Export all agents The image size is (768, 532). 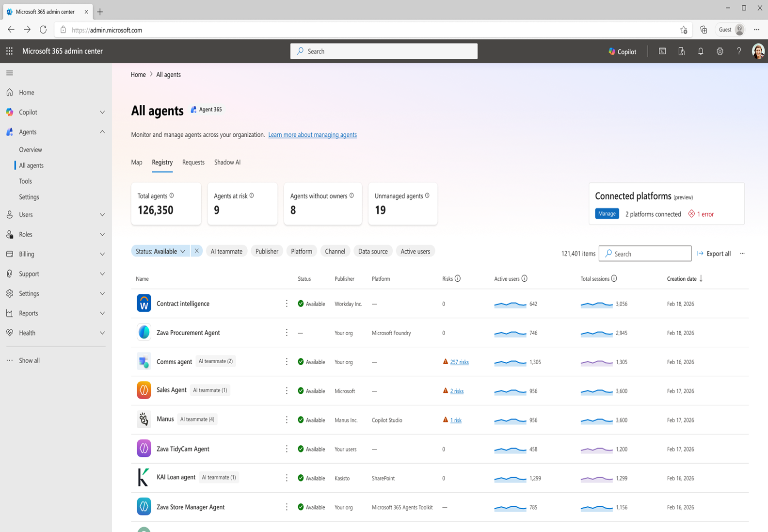[x=714, y=254]
